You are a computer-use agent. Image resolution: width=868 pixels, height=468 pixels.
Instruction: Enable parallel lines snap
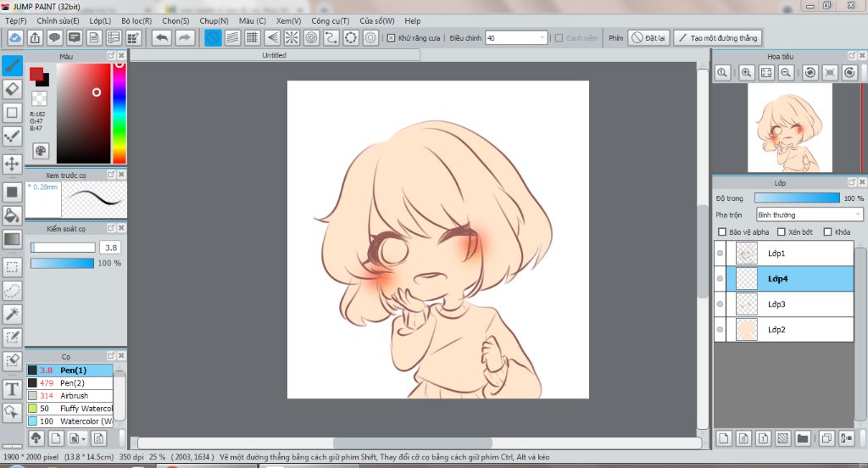[232, 37]
